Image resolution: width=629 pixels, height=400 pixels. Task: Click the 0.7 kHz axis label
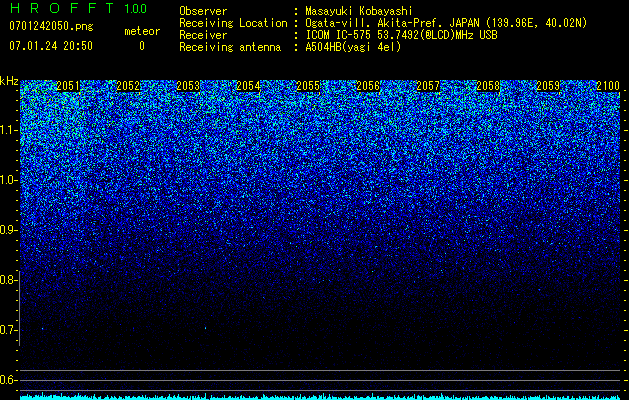click(x=8, y=330)
